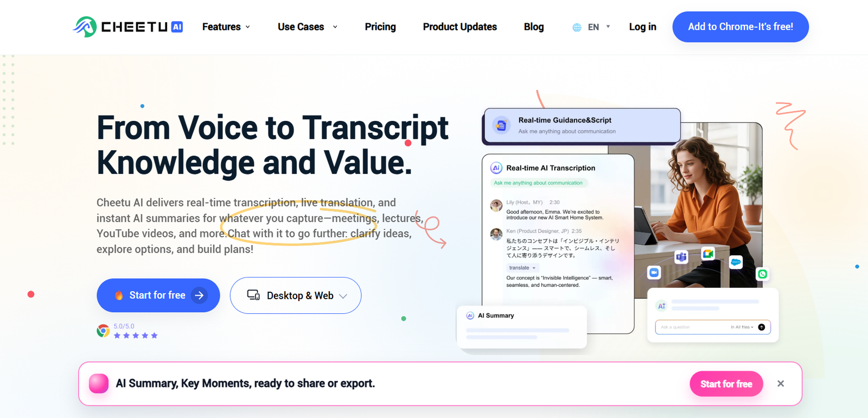The height and width of the screenshot is (418, 868).
Task: Click the AI sparkle icon in the ask card
Action: (661, 306)
